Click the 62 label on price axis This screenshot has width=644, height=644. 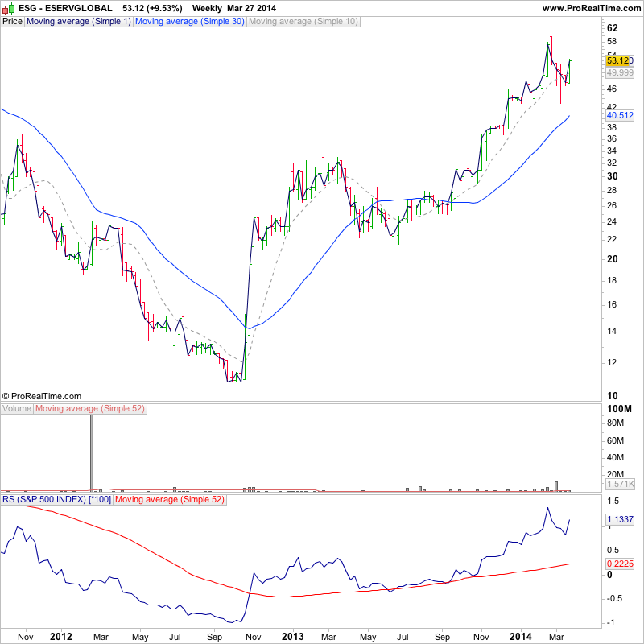[612, 28]
